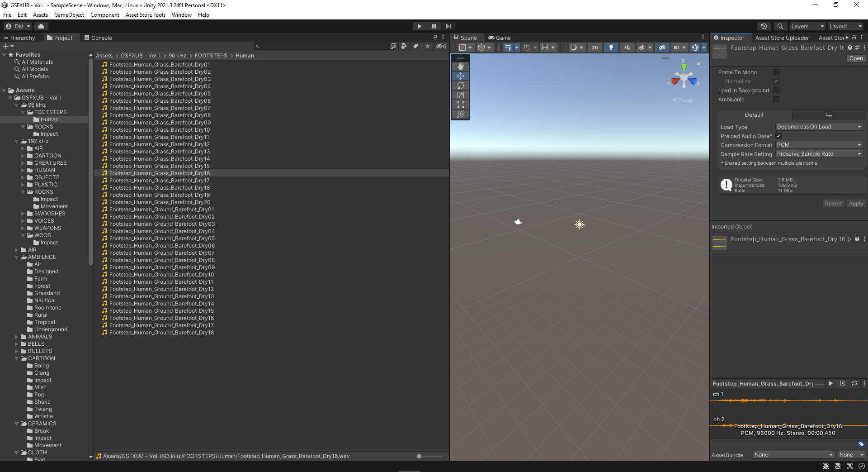Play the audio clip preview
This screenshot has width=868, height=472.
pyautogui.click(x=830, y=383)
